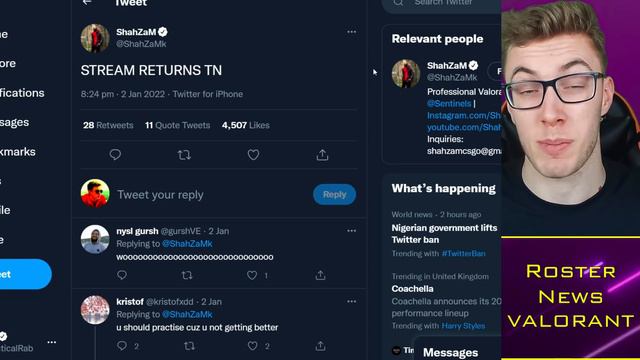
Task: Open Notifications in left sidebar
Action: tap(22, 93)
